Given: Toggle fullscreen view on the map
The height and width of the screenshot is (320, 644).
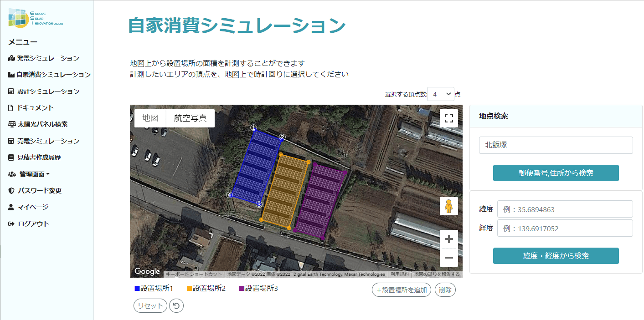Looking at the screenshot, I should click(x=448, y=119).
